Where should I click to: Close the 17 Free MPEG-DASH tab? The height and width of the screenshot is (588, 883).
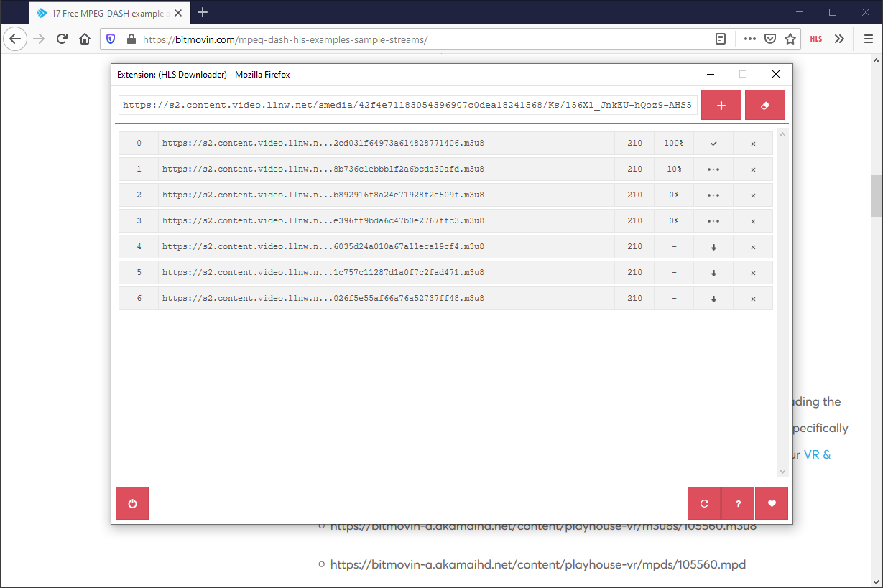[x=177, y=12]
